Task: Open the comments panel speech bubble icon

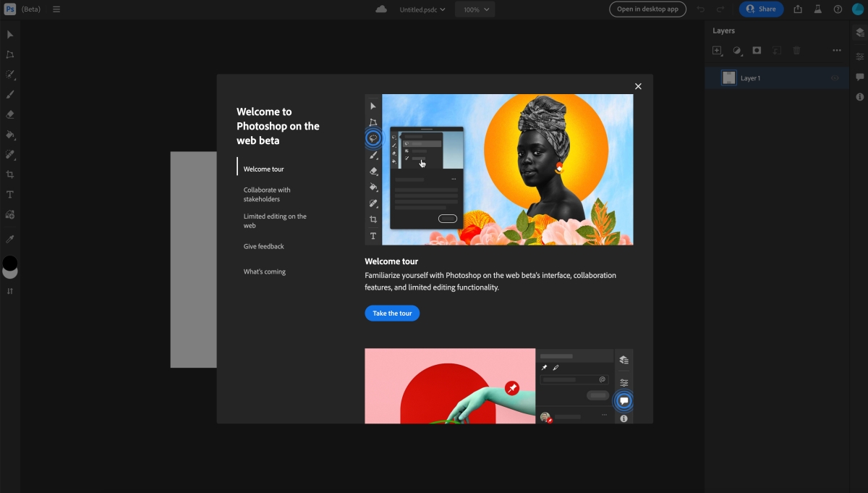Action: (860, 77)
